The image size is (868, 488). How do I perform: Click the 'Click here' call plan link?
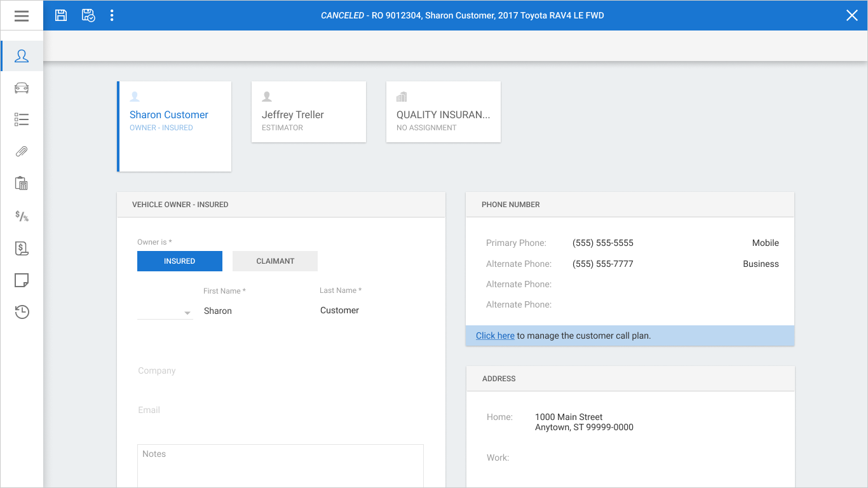[x=495, y=335]
